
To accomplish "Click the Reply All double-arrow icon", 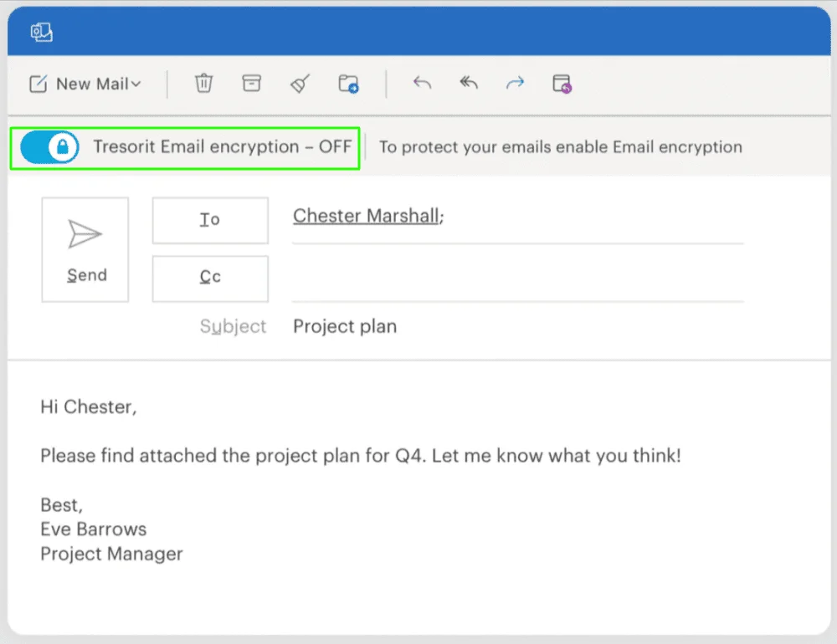I will point(469,83).
